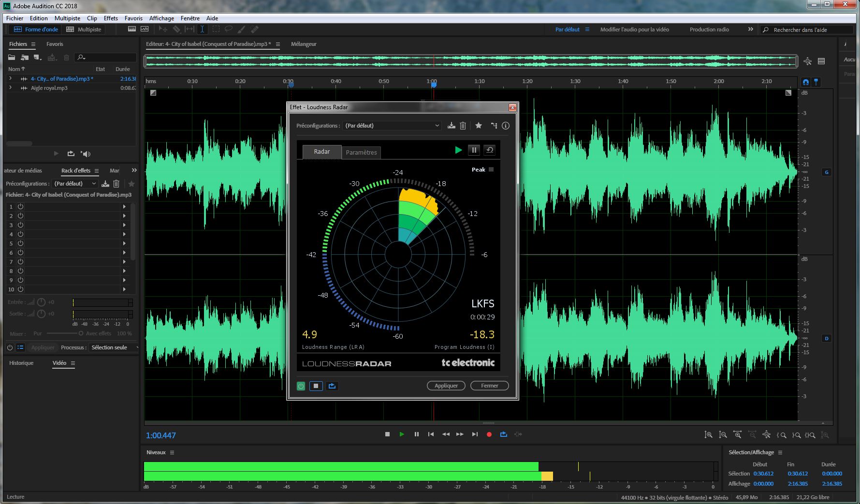Pause the Loudness Radar measurement
This screenshot has width=860, height=504.
tap(474, 150)
